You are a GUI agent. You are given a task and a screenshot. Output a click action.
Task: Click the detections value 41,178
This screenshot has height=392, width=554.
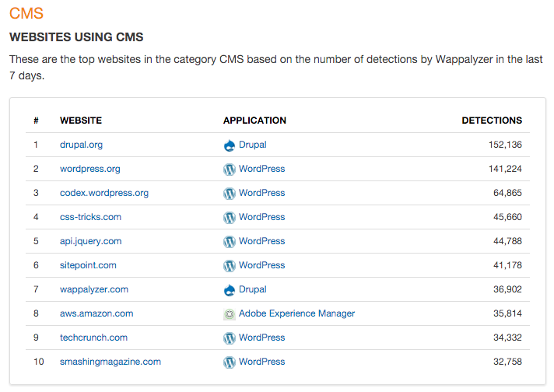pyautogui.click(x=508, y=265)
